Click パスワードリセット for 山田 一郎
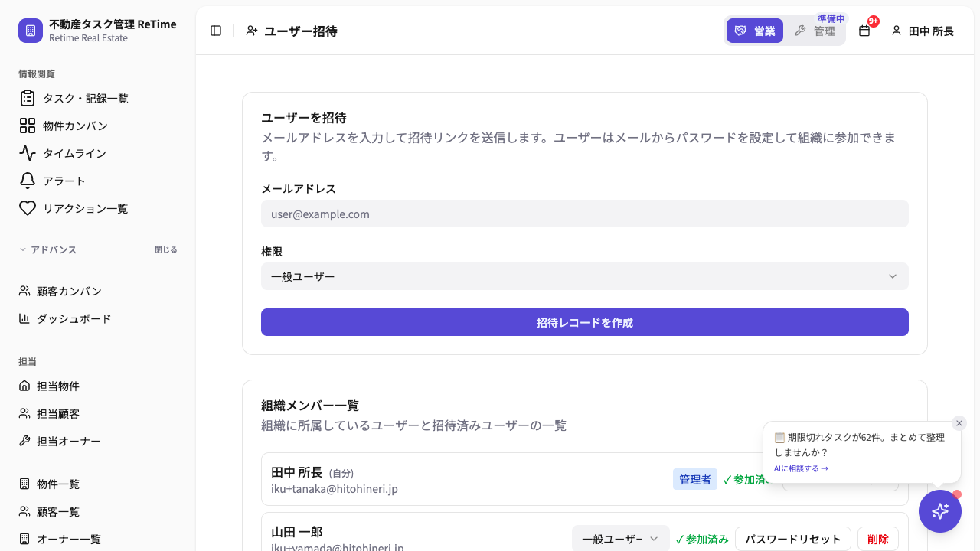 (793, 539)
